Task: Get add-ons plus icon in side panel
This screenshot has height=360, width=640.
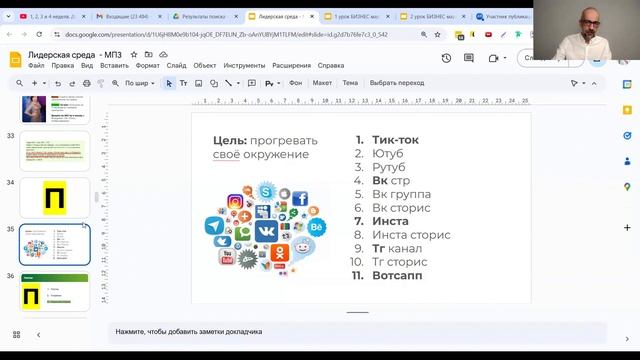Action: [627, 228]
